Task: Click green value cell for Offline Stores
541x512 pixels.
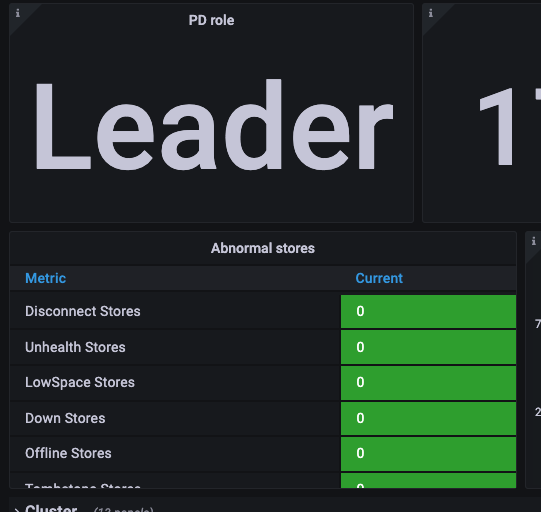Action: pos(428,454)
